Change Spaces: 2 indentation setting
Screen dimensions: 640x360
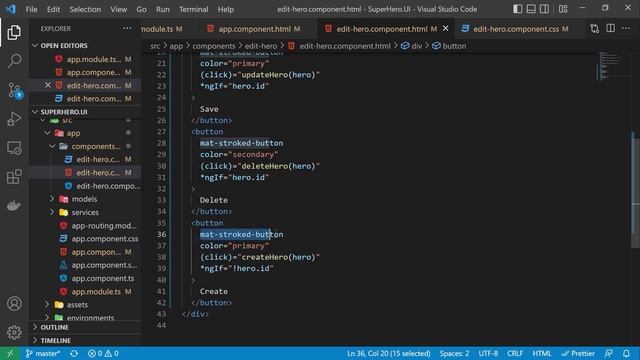coord(454,353)
